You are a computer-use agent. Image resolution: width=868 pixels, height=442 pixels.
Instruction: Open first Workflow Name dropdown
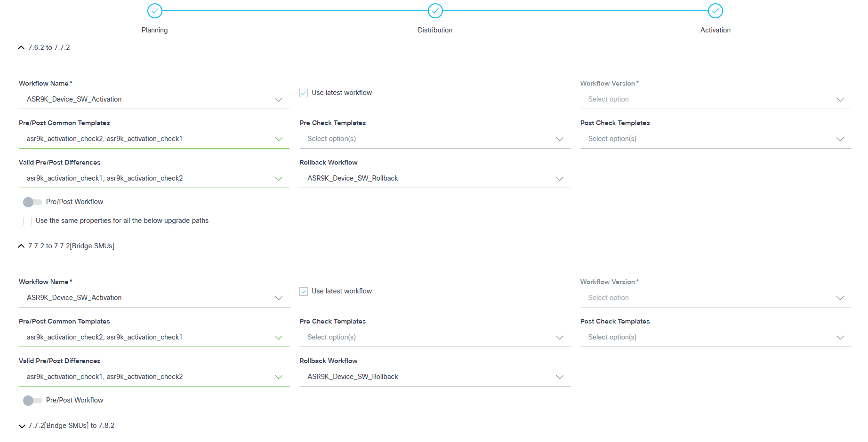[x=153, y=100]
